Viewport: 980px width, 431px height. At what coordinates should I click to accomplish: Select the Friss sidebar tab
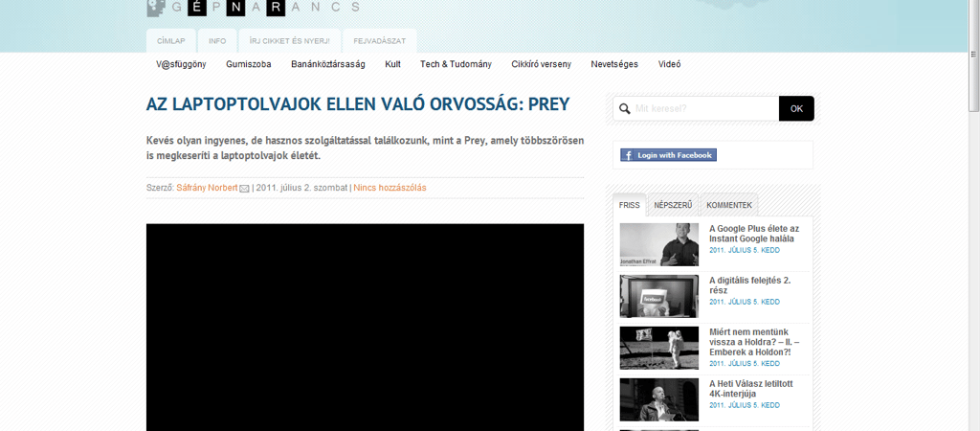[x=629, y=205]
